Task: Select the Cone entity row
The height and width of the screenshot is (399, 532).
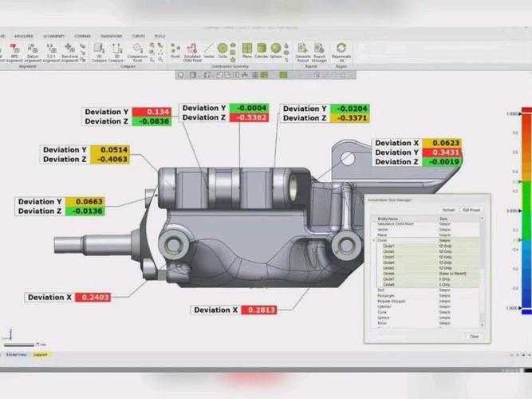Action: pyautogui.click(x=426, y=312)
